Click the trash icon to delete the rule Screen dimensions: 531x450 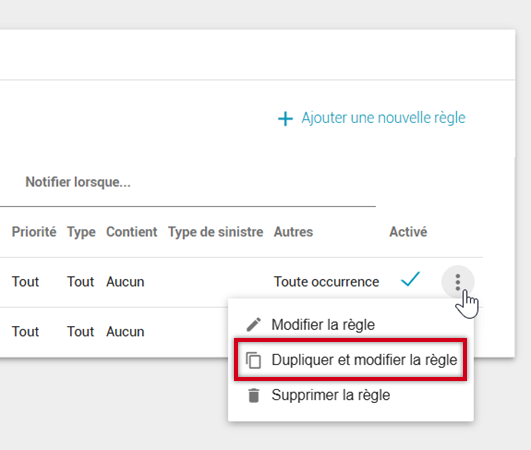coord(253,395)
